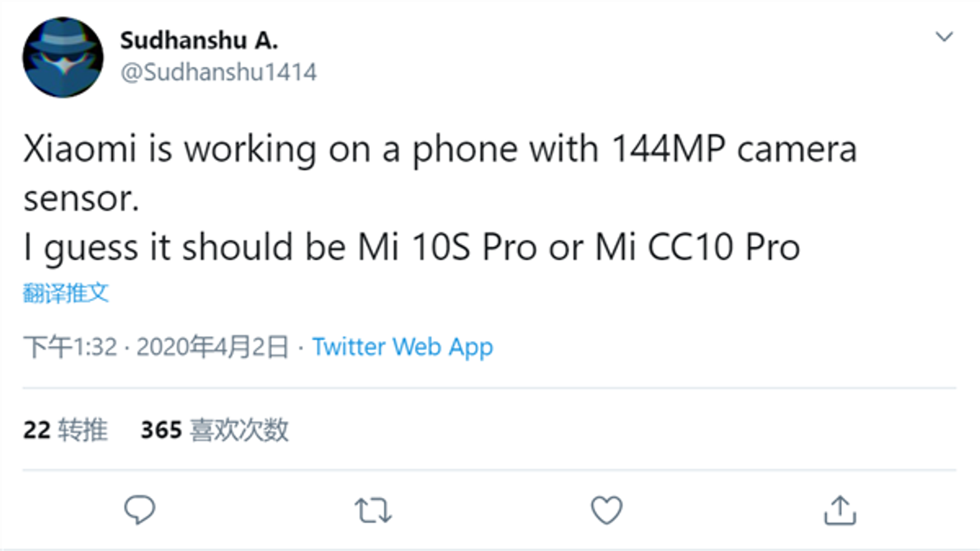Visit the @Sudhanshu1414 handle
The width and height of the screenshot is (980, 551).
coord(219,72)
